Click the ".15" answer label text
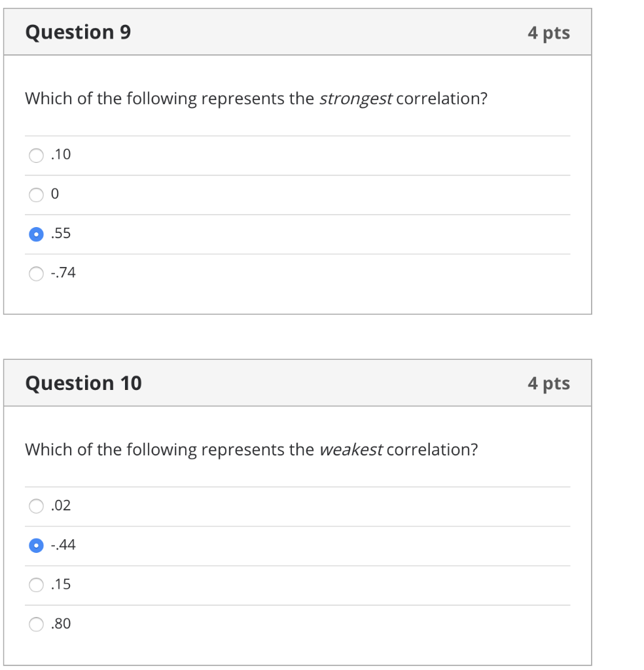This screenshot has height=670, width=644. click(61, 584)
